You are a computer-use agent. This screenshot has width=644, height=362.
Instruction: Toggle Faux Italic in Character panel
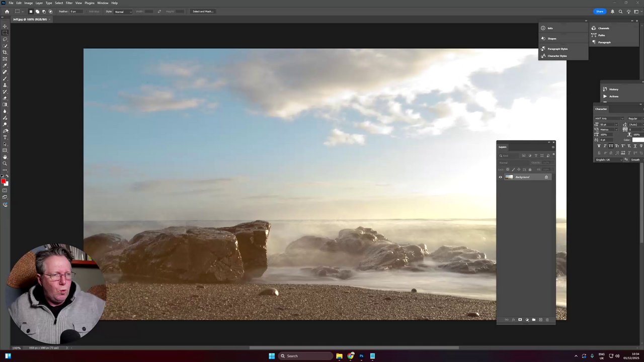pos(605,146)
